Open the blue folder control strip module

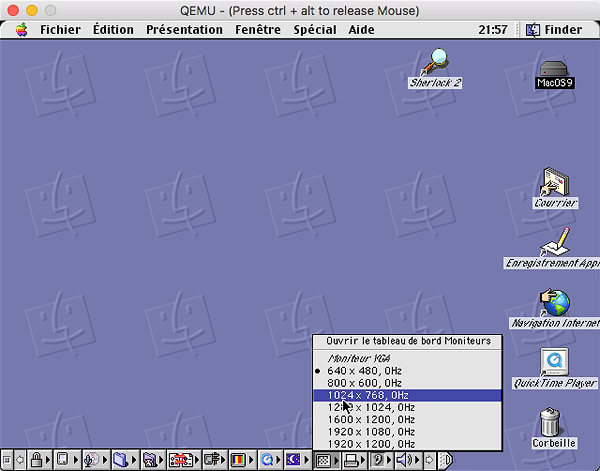pos(124,459)
